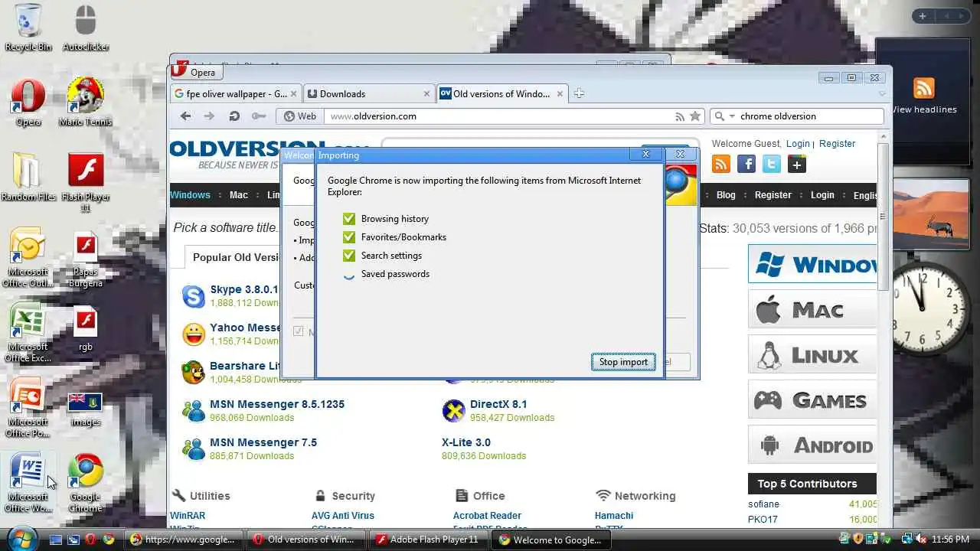Click the Android category banner

coord(812,445)
